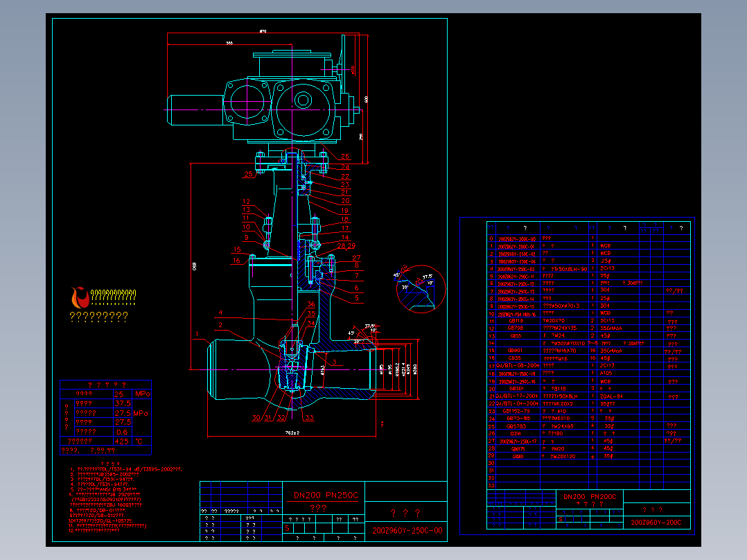Select GB1152-79 standard cell
Screen dimensions: 747x560
pos(516,411)
